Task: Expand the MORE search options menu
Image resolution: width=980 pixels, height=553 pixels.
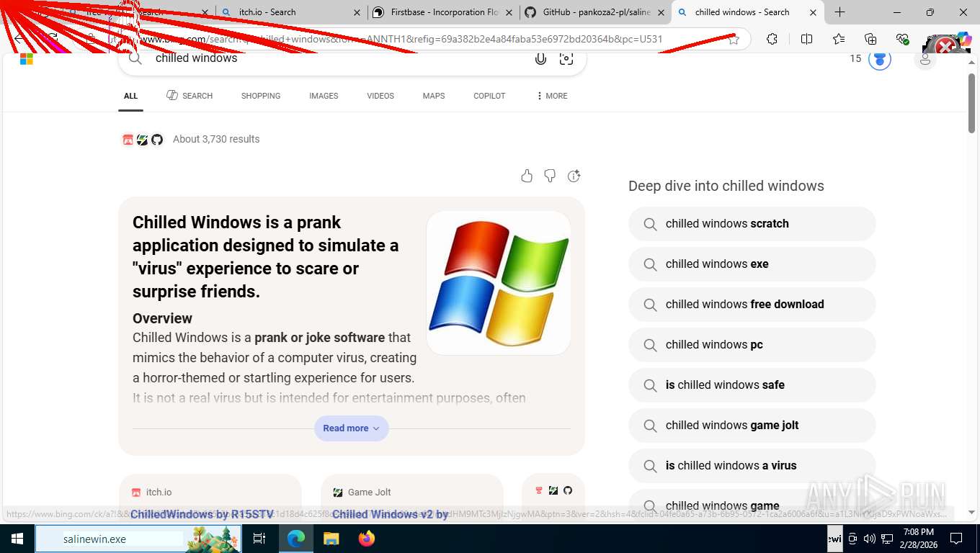Action: click(x=551, y=96)
